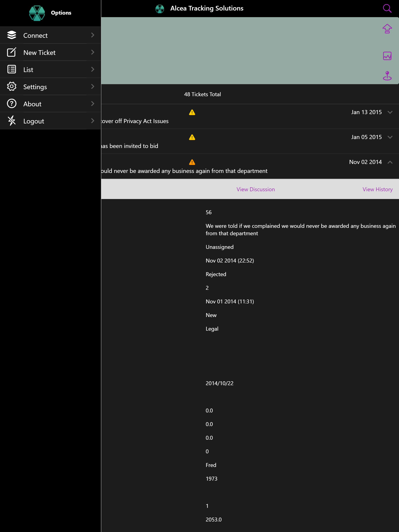Select the Privacy Act Issues ticket title
The width and height of the screenshot is (399, 532).
pos(135,121)
